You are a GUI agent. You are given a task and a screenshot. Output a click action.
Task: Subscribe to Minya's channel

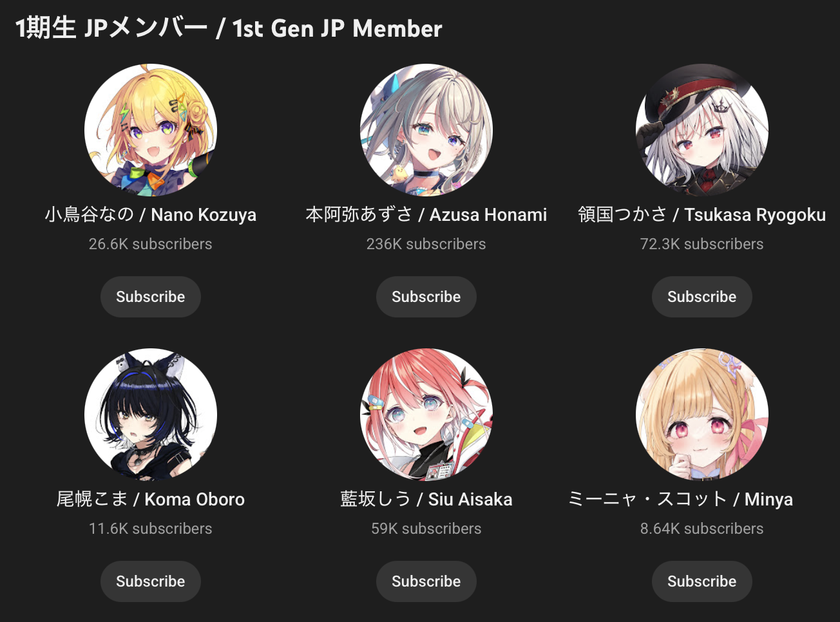tap(702, 581)
